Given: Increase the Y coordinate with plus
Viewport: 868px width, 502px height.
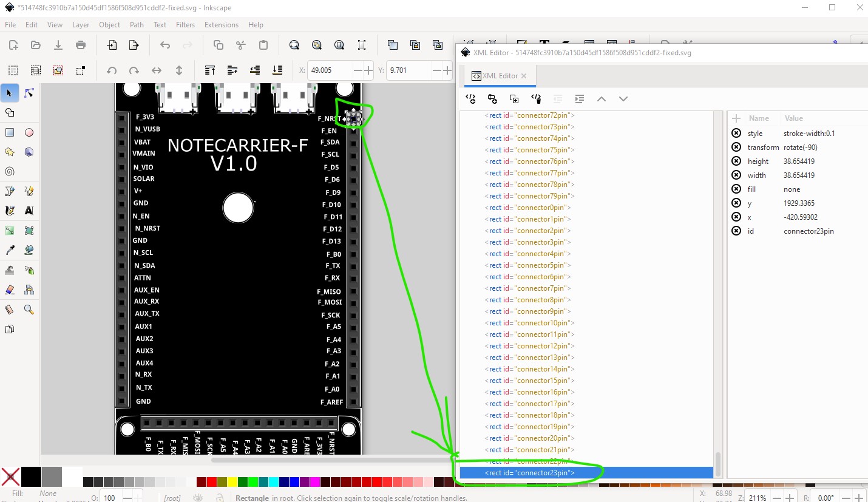Looking at the screenshot, I should [x=447, y=70].
